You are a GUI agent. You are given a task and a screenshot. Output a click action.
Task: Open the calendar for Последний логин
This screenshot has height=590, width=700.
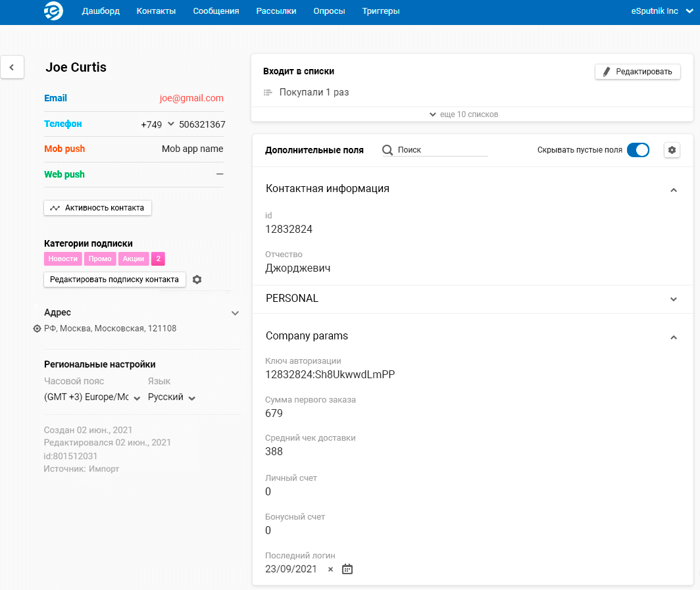(347, 569)
